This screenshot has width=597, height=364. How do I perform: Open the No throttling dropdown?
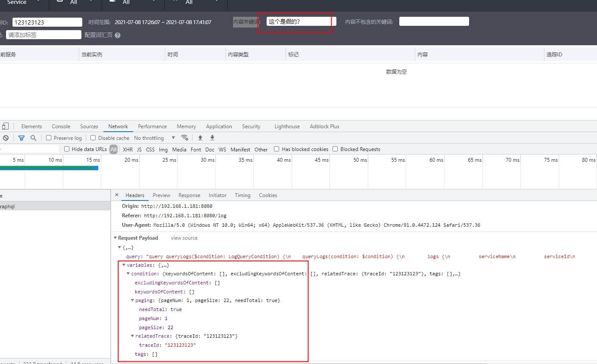click(155, 138)
